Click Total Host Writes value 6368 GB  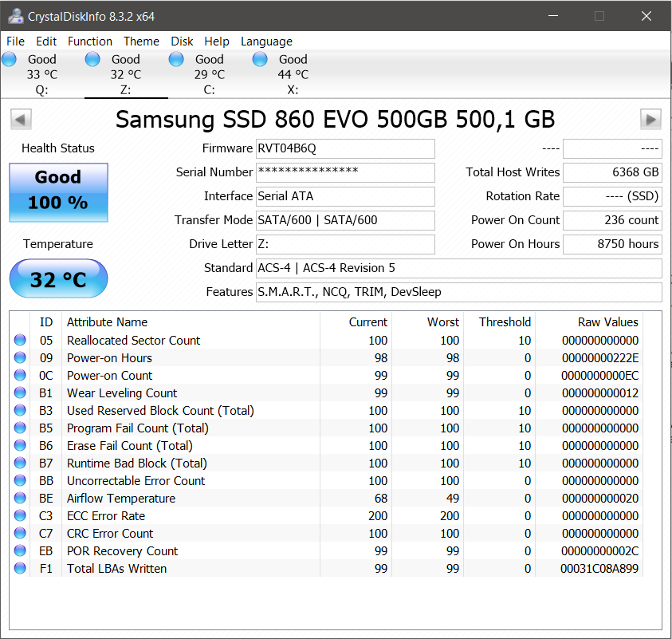[612, 172]
